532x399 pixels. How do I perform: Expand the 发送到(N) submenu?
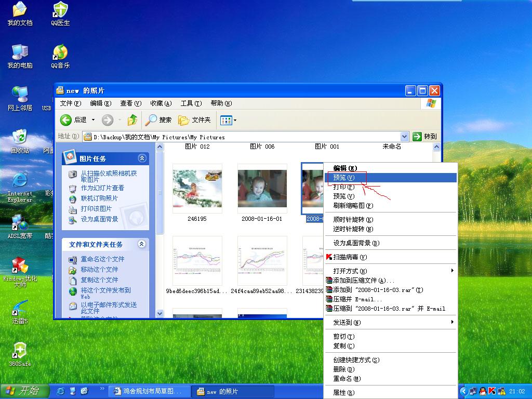tap(391, 322)
